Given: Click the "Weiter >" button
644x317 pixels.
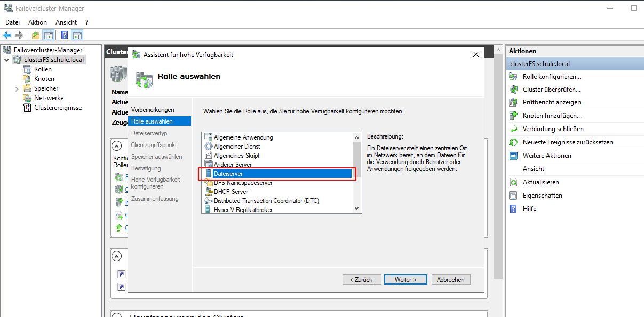Looking at the screenshot, I should coord(406,279).
